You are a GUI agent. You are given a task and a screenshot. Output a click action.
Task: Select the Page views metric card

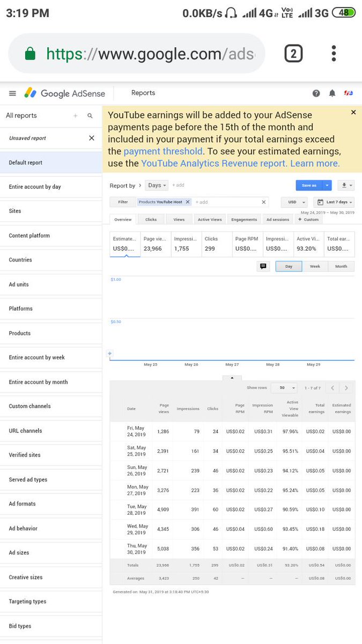point(156,244)
